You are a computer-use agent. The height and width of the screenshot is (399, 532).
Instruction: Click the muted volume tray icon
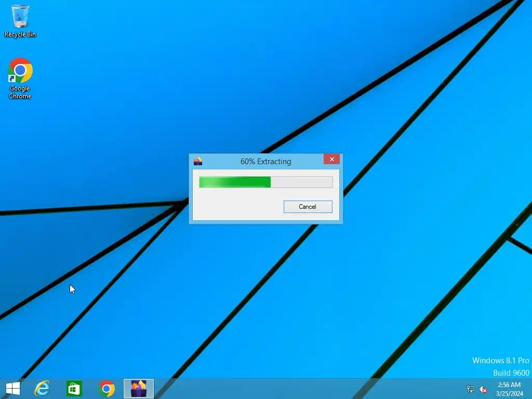(483, 389)
